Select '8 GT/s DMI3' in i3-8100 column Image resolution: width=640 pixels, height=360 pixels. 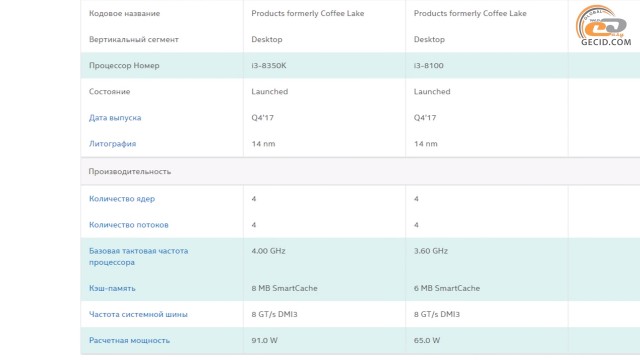[x=437, y=314]
